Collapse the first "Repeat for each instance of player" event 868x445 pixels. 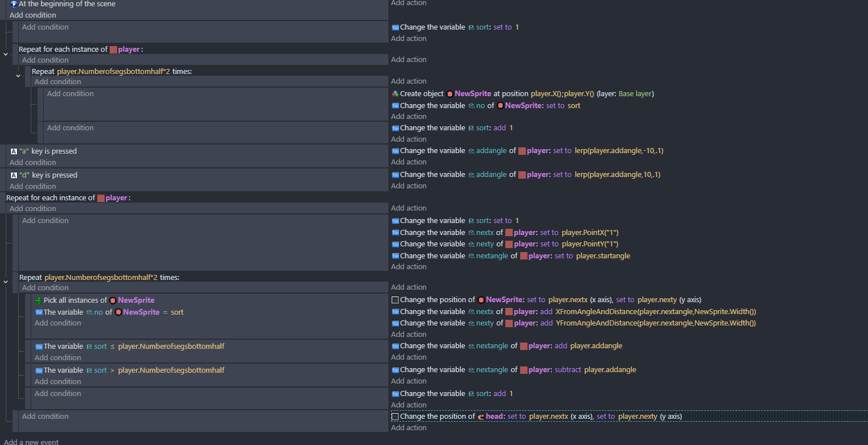click(x=6, y=54)
